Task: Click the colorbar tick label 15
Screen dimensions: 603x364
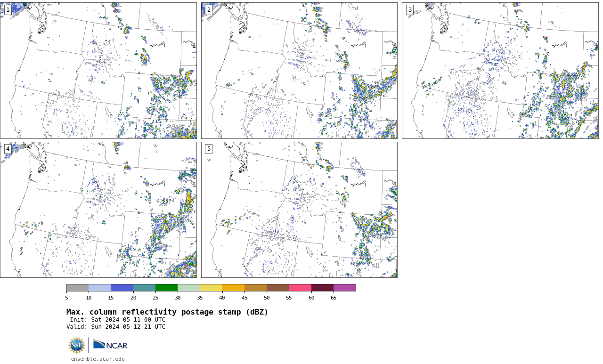Action: 111,298
